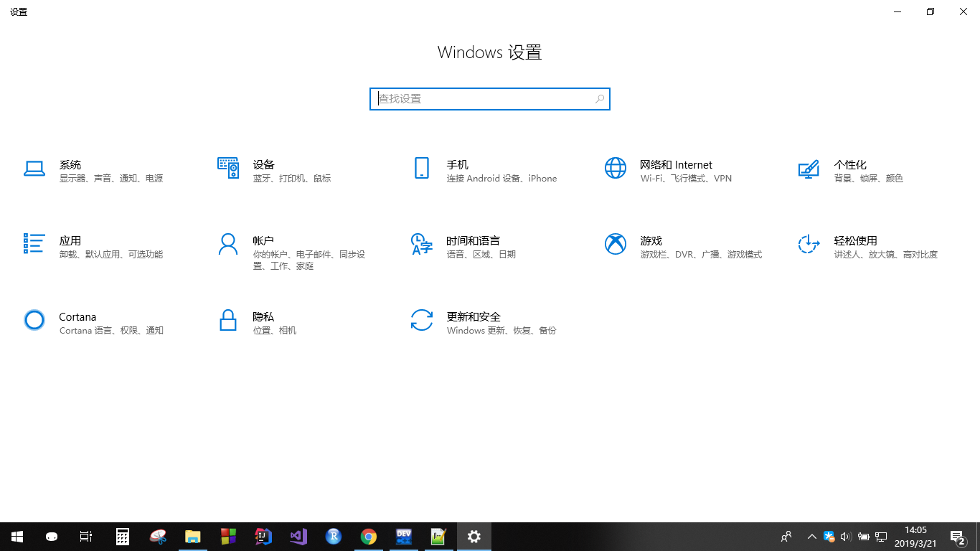This screenshot has height=551, width=980.
Task: Open the network status tray icon
Action: pos(881,537)
